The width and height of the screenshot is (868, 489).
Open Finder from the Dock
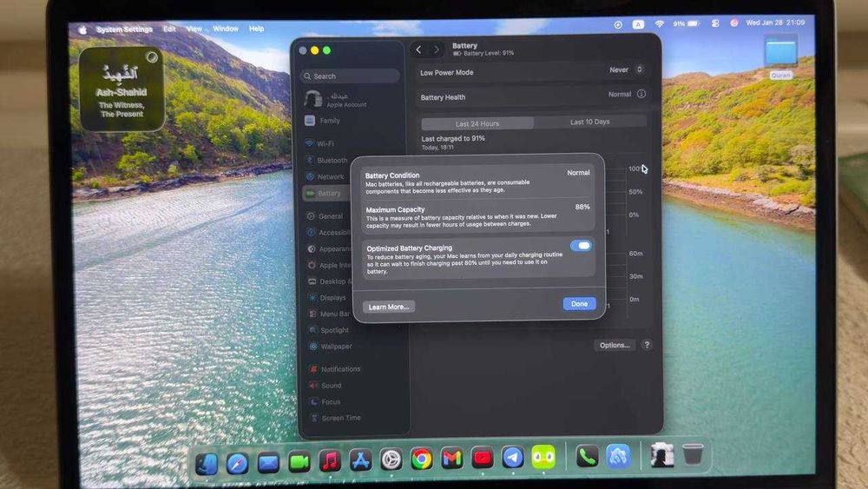click(x=207, y=464)
